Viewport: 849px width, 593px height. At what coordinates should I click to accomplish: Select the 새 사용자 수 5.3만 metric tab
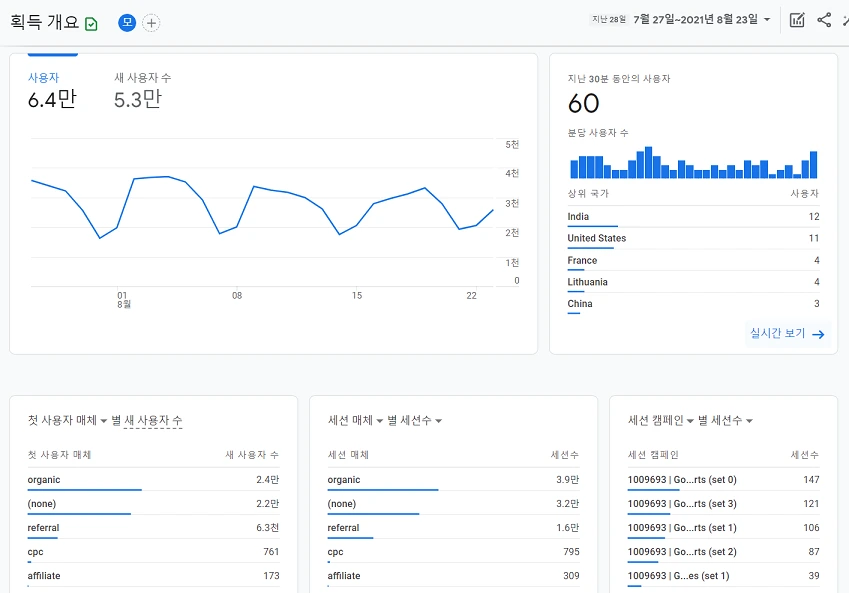(x=142, y=92)
